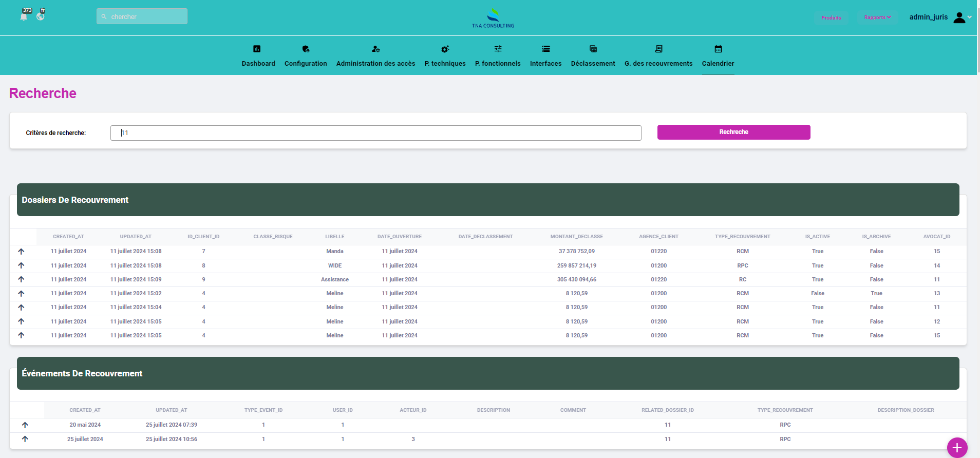This screenshot has width=980, height=458.
Task: Focus the Critères de recherche field
Action: point(375,133)
